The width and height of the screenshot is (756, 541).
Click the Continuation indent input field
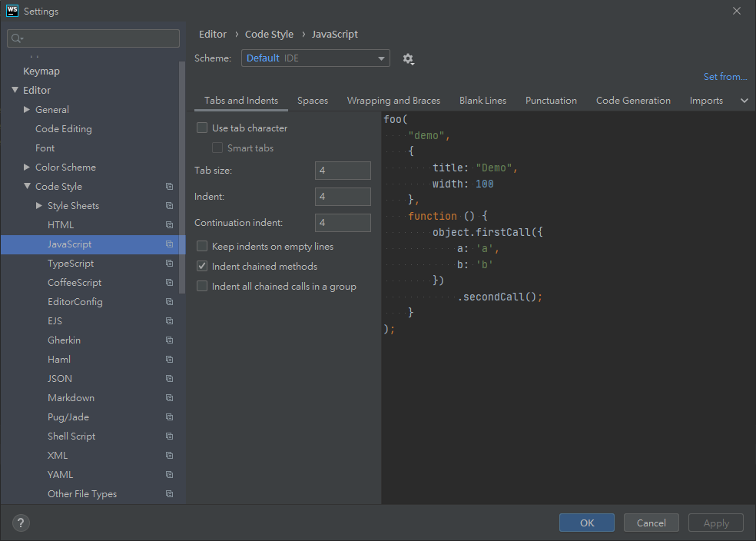point(343,223)
